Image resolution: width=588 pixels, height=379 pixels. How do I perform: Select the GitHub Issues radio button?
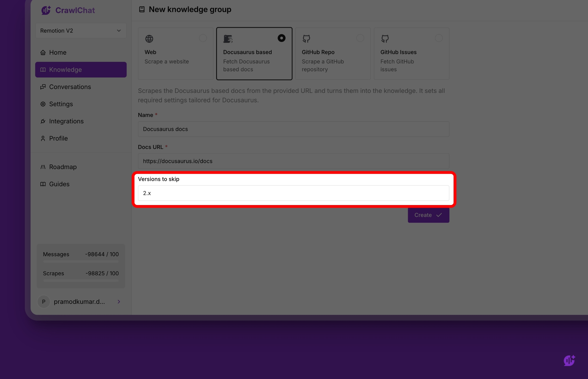coord(439,38)
